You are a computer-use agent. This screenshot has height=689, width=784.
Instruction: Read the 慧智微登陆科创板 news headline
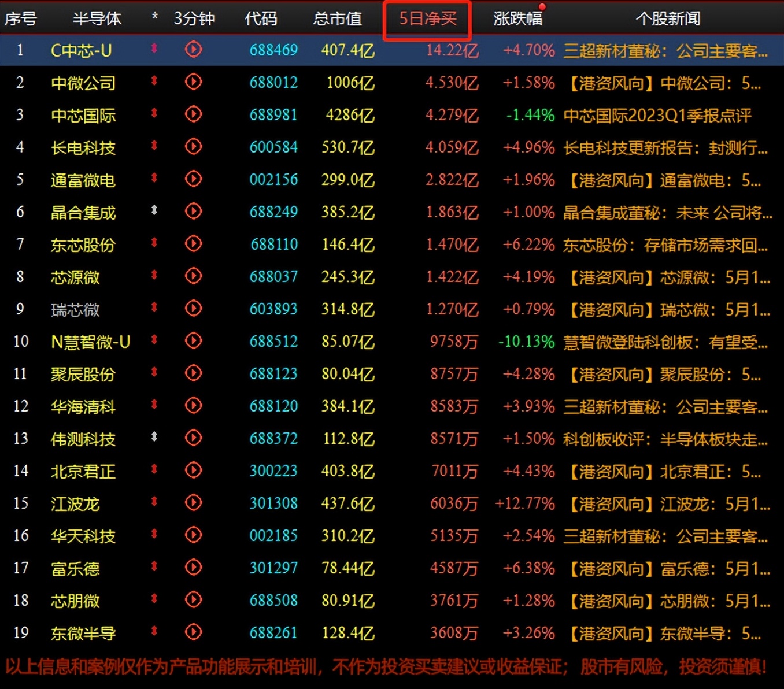(x=666, y=342)
